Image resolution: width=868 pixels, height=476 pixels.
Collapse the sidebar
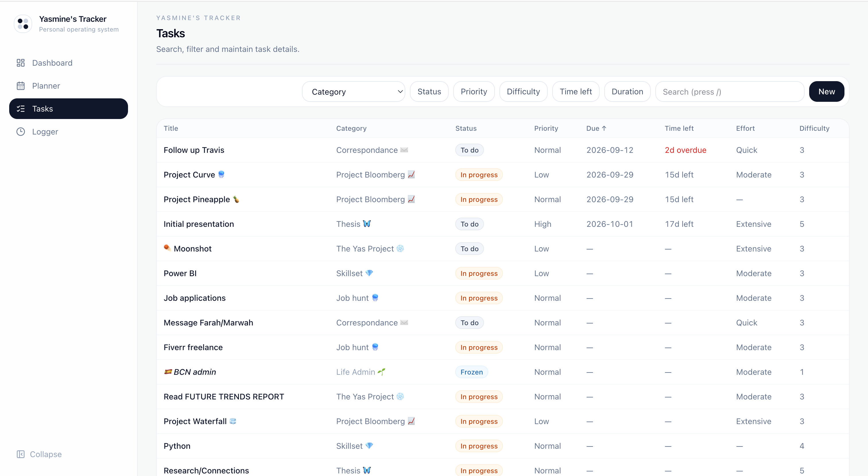tap(39, 454)
